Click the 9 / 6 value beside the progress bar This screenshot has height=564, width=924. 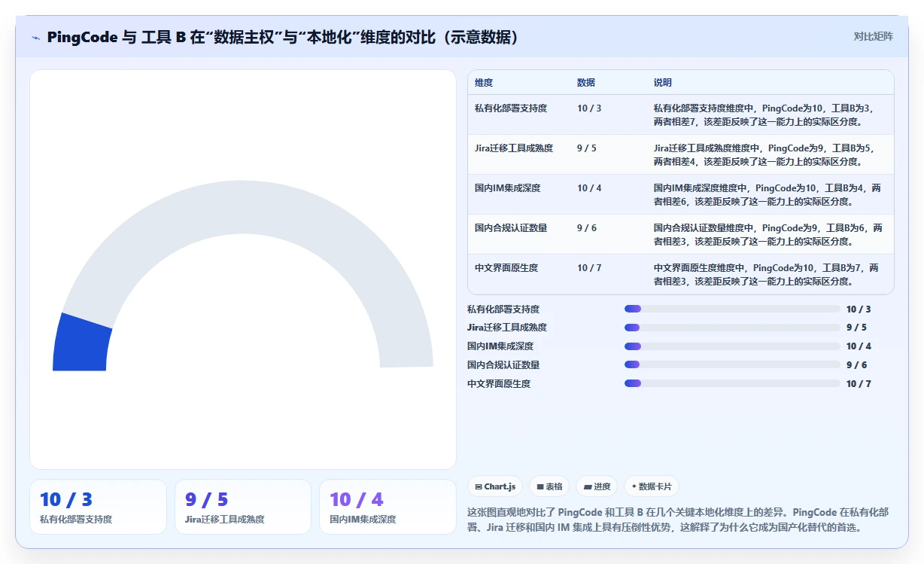pyautogui.click(x=856, y=365)
